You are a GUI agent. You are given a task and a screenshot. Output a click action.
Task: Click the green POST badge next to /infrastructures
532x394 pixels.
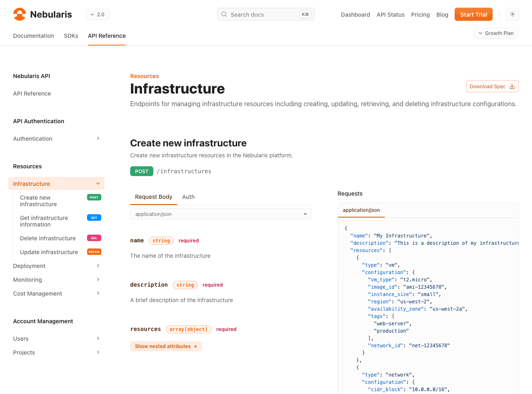pyautogui.click(x=142, y=171)
